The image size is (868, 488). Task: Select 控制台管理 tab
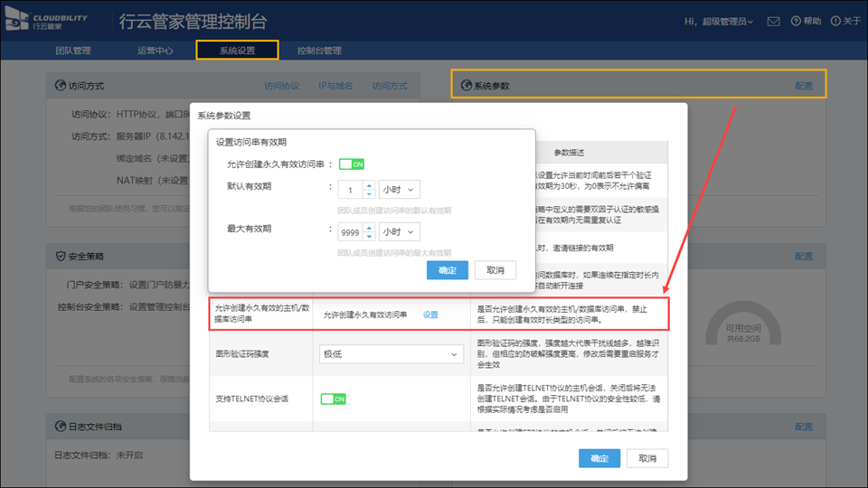319,51
